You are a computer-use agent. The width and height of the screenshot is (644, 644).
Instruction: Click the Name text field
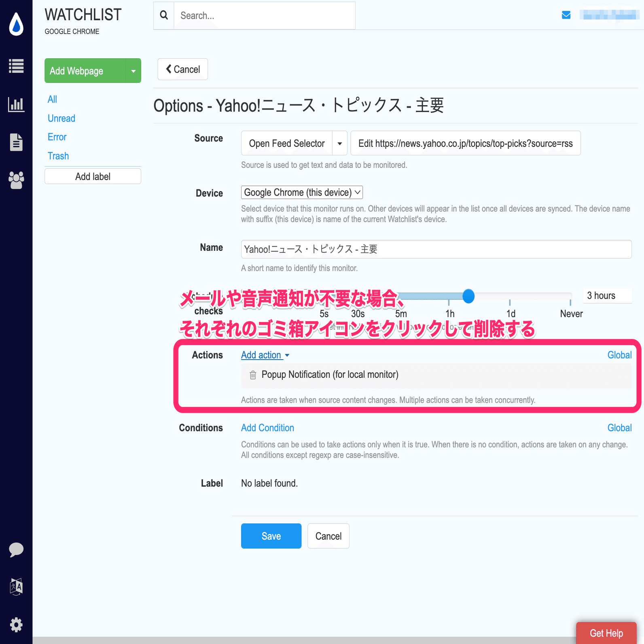pos(436,249)
